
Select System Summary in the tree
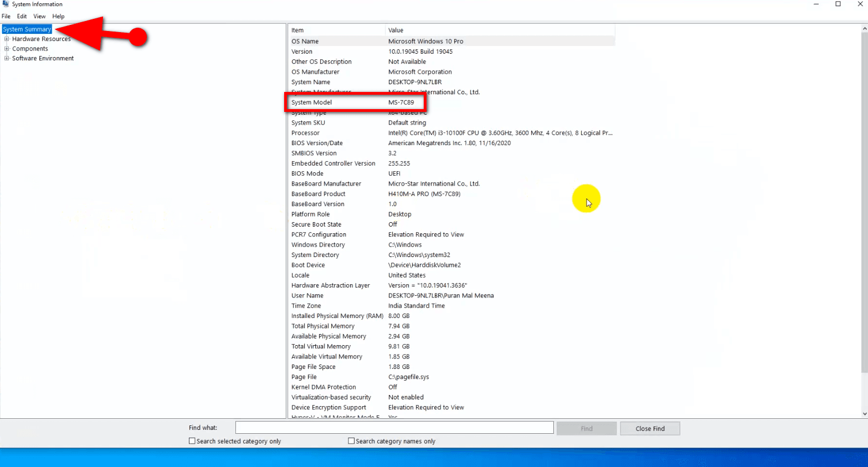tap(27, 29)
